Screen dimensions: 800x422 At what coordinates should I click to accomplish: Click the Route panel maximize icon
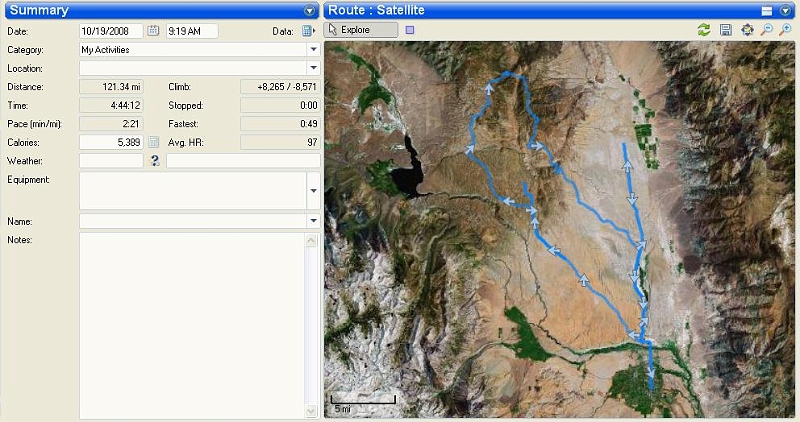coord(766,11)
